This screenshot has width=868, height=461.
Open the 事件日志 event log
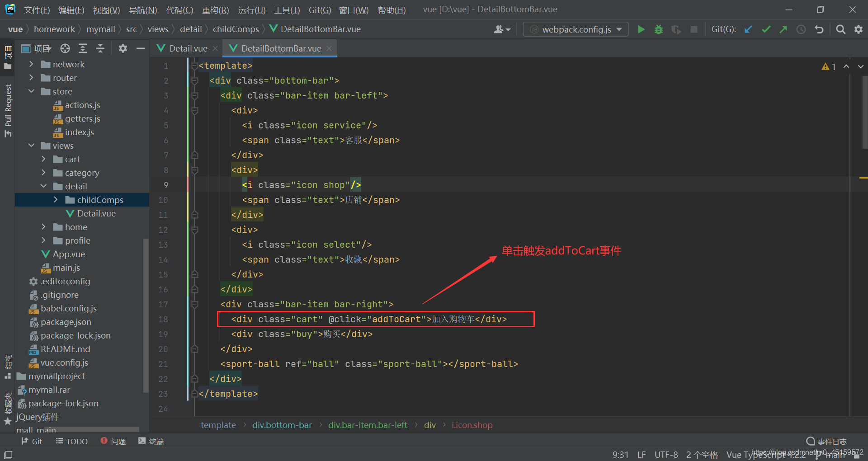pyautogui.click(x=826, y=442)
